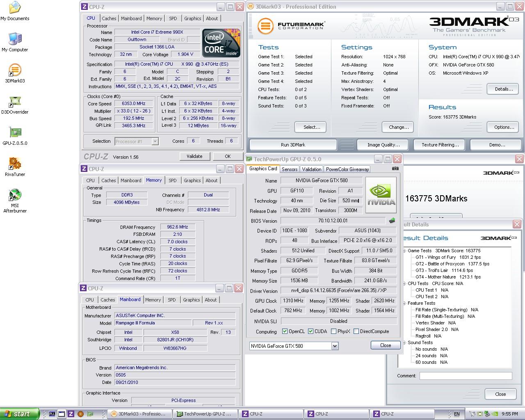This screenshot has width=525, height=420.
Task: Open the GPU selector dropdown in GPU-Z
Action: tap(335, 346)
